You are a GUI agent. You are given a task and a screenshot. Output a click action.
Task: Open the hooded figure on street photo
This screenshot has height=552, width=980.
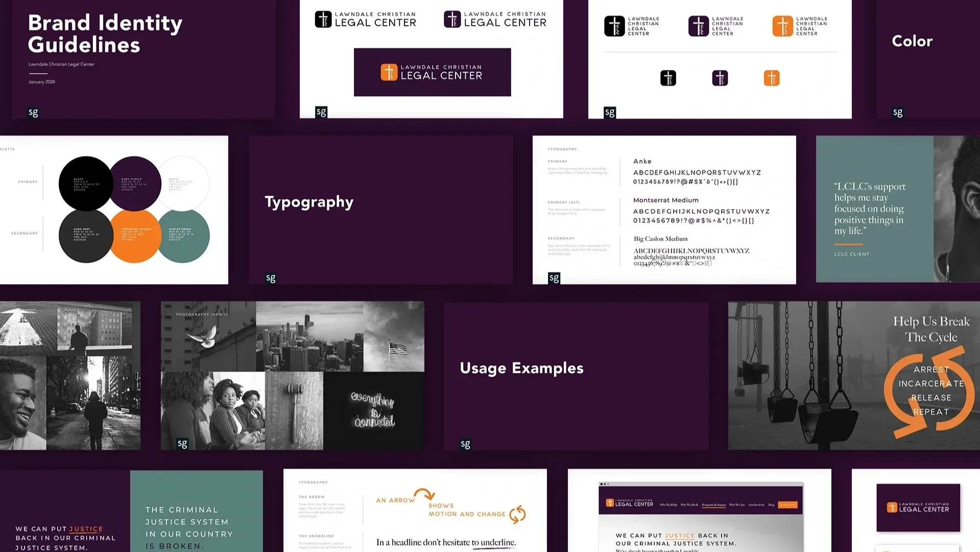tap(93, 403)
